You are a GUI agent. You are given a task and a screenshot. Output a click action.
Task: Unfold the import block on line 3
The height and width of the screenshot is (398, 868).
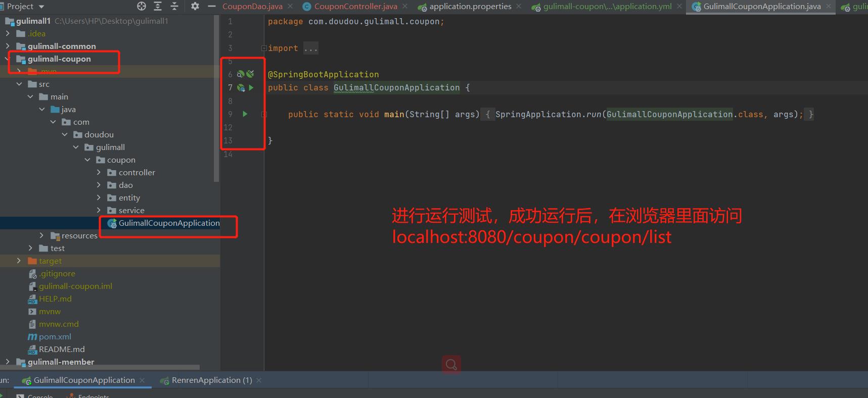[264, 48]
